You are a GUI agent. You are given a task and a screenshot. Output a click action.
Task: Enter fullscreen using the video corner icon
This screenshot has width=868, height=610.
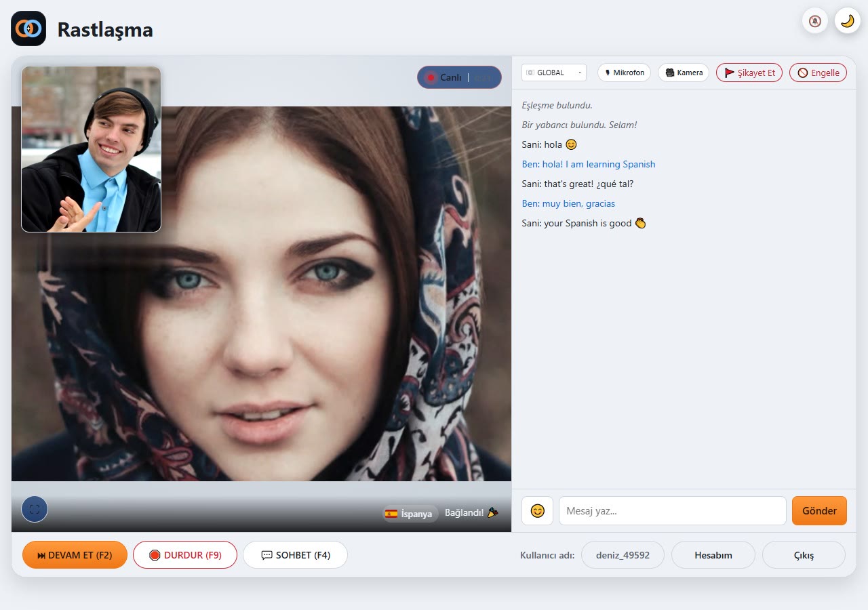click(x=35, y=509)
